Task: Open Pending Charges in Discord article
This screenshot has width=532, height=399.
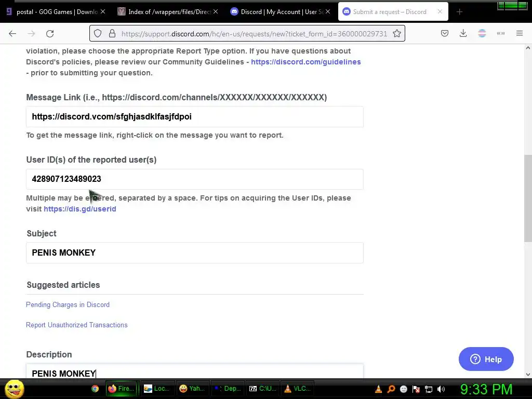Action: tap(68, 304)
